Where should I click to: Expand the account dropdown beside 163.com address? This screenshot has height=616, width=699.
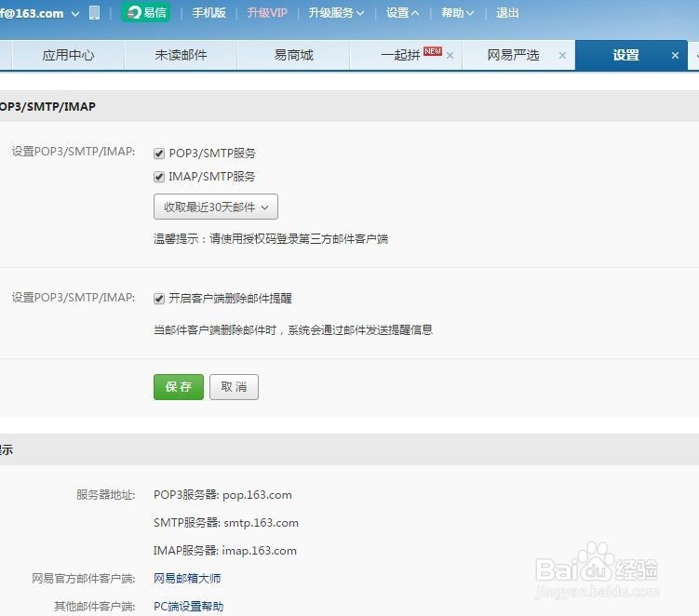coord(75,13)
